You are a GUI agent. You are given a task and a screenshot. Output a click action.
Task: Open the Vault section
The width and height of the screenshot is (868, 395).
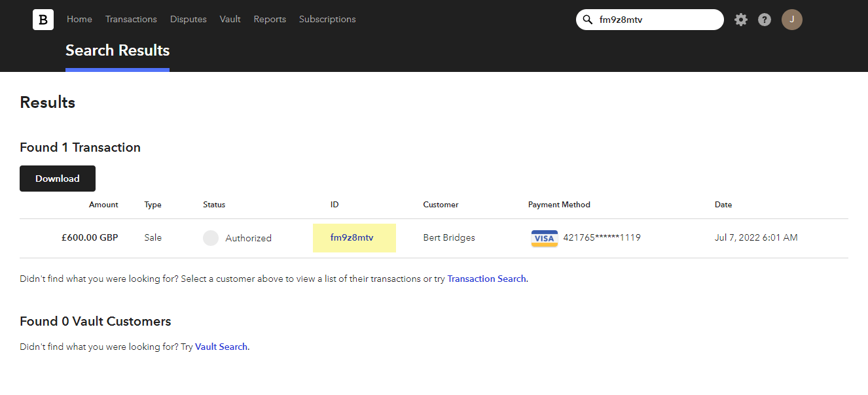[x=230, y=20]
